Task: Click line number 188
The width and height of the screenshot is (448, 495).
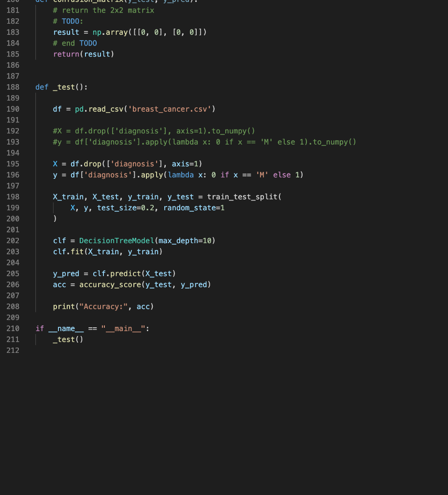Action: tap(13, 87)
